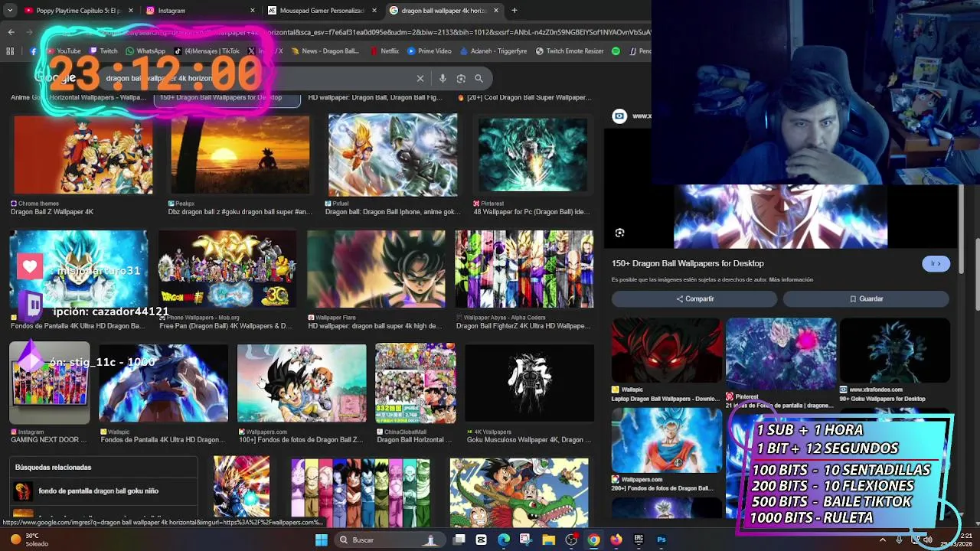Click the Compartir share button
Viewport: 980px width, 551px height.
(694, 299)
